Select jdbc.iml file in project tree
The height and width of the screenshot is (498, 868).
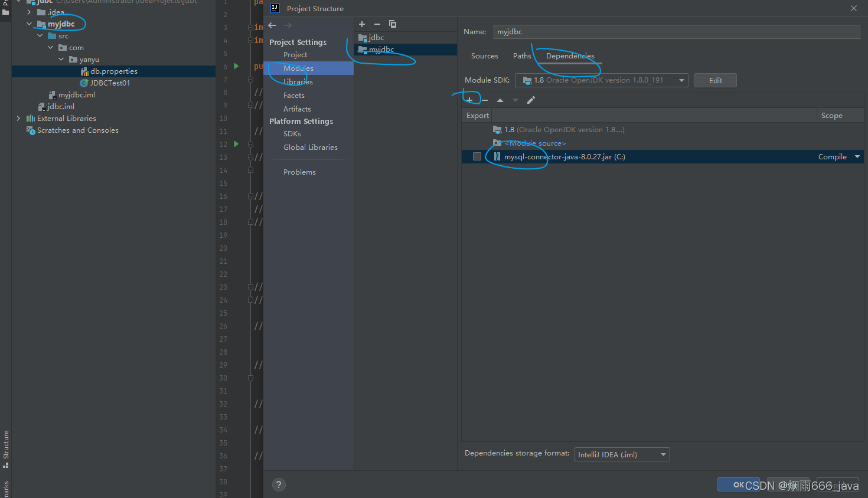(x=61, y=107)
